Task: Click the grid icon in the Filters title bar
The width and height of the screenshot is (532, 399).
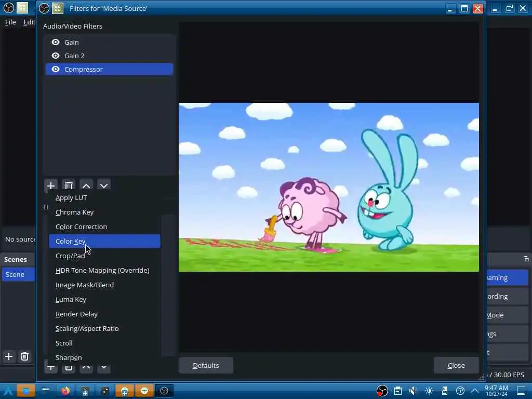Action: (x=58, y=8)
